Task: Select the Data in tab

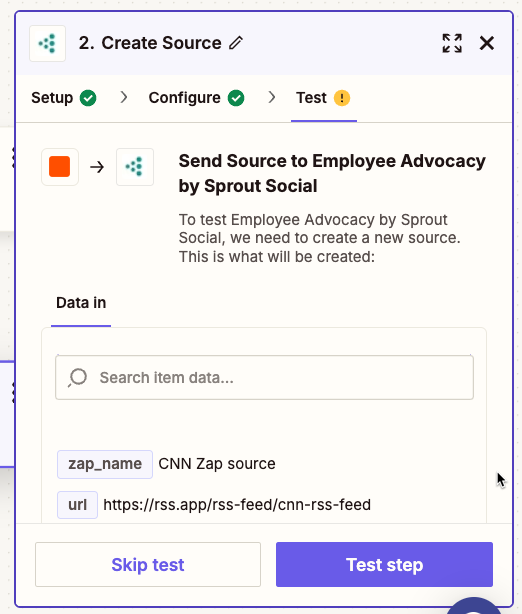Action: (x=81, y=303)
